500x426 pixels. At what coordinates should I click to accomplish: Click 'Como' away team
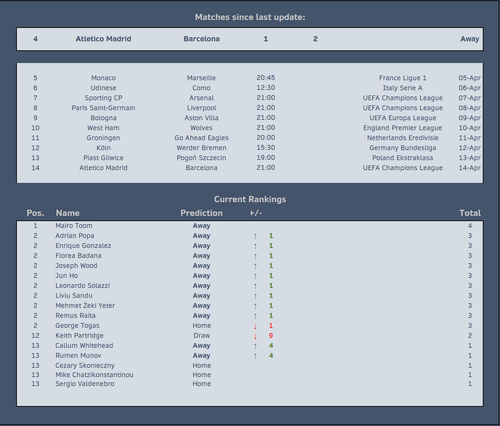pyautogui.click(x=201, y=88)
